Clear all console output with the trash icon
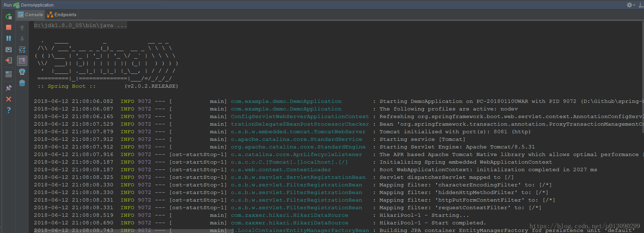The width and height of the screenshot is (644, 233). (22, 83)
